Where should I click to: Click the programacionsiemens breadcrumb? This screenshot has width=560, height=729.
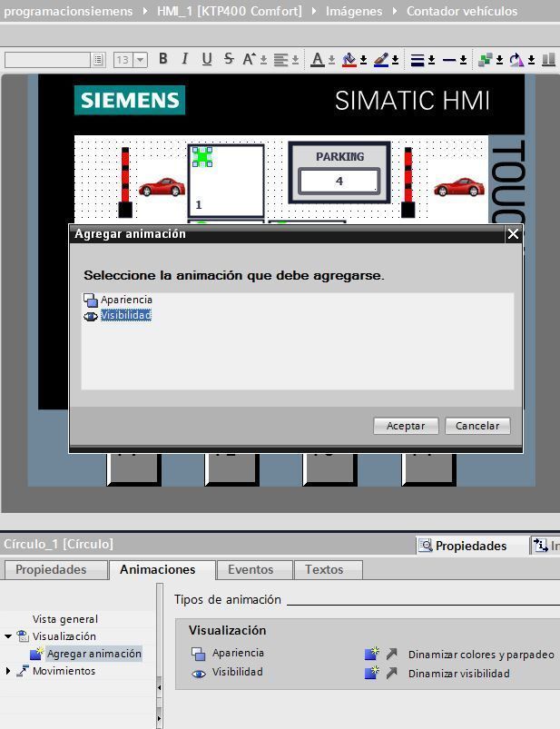tap(68, 11)
